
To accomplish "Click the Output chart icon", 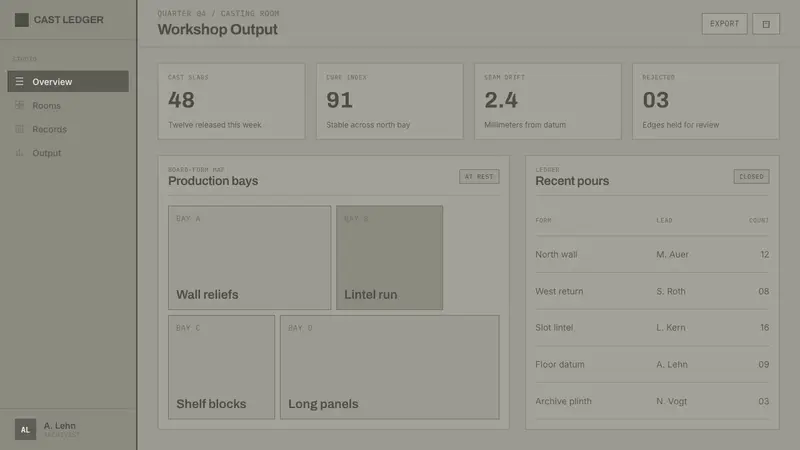I will click(x=19, y=153).
